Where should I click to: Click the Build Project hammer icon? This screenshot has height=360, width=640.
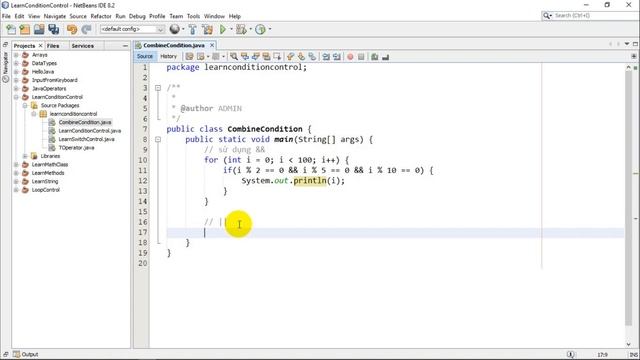[192, 29]
